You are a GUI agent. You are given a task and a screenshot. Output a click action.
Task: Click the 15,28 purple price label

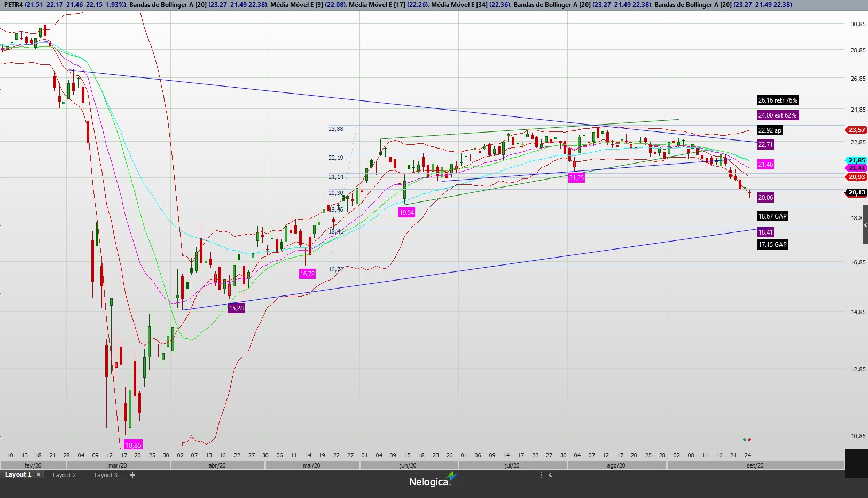pyautogui.click(x=236, y=308)
